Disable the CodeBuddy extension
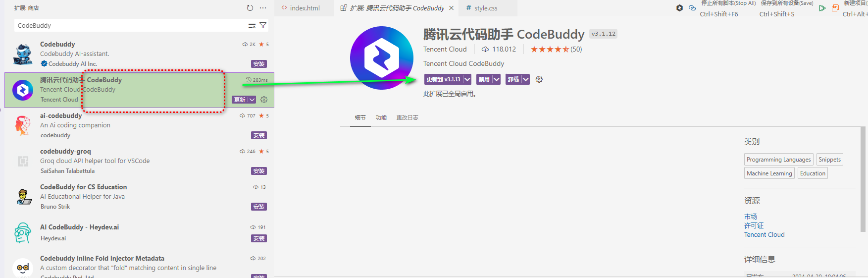The width and height of the screenshot is (868, 278). [484, 79]
